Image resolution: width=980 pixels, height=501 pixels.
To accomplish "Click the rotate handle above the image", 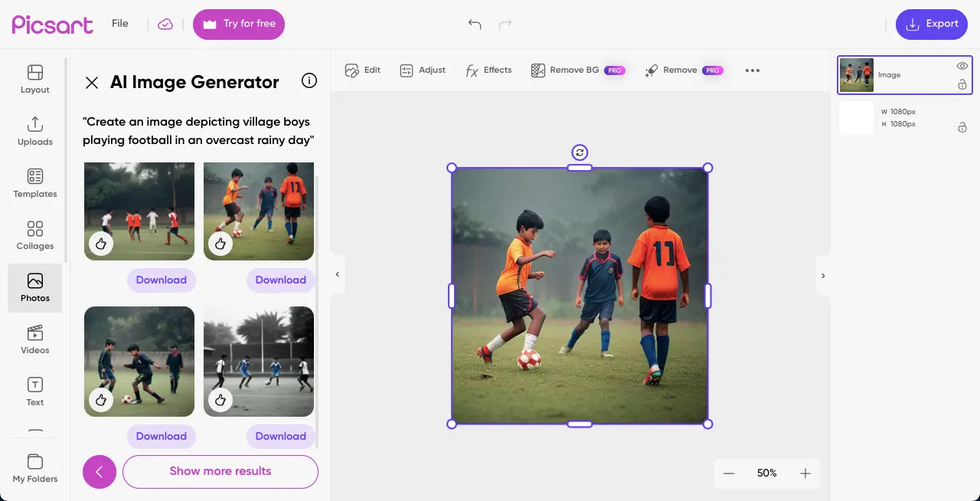I will click(580, 152).
